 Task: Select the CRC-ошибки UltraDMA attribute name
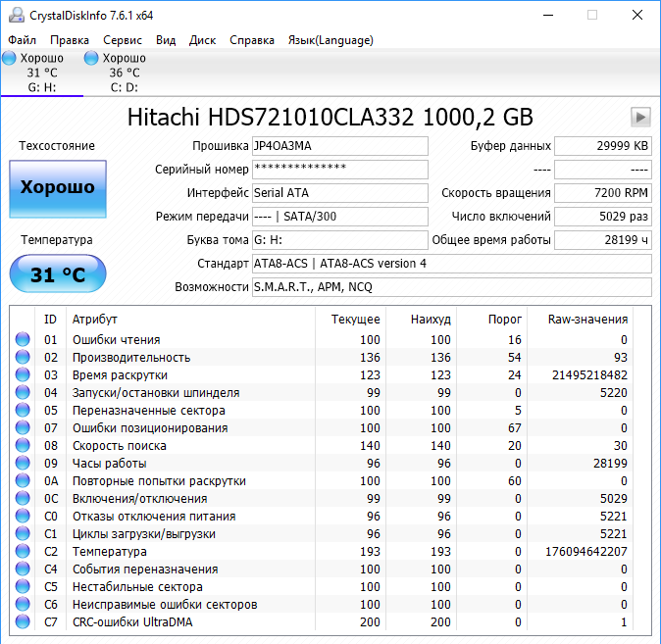click(x=132, y=622)
